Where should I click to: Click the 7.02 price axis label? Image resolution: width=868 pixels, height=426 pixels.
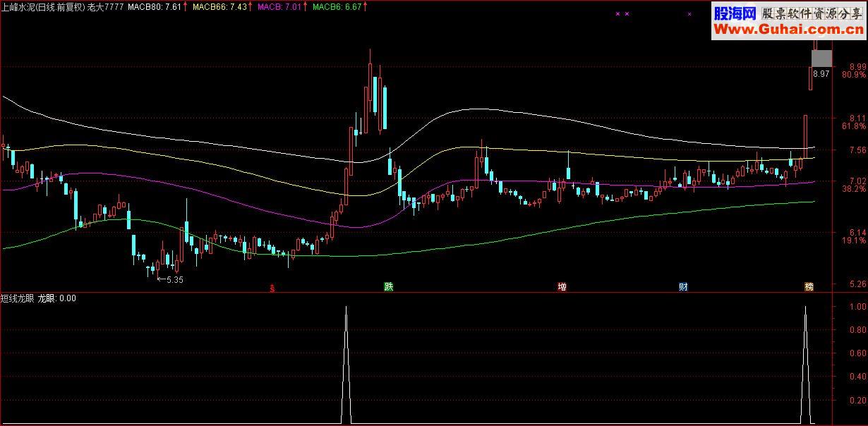(x=857, y=181)
